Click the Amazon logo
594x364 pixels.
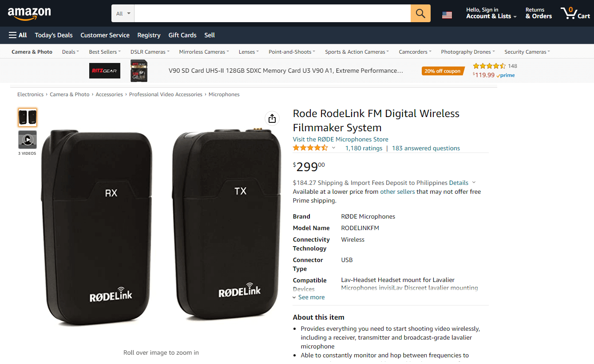[x=29, y=14]
